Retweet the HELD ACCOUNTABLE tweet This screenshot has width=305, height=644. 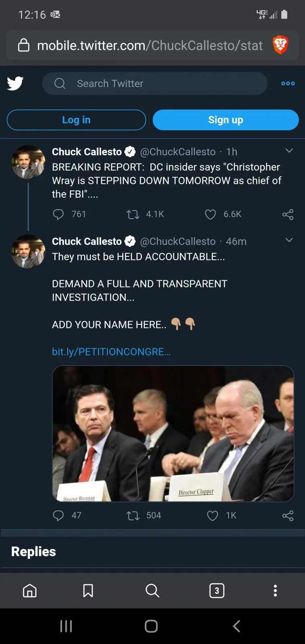(x=133, y=516)
